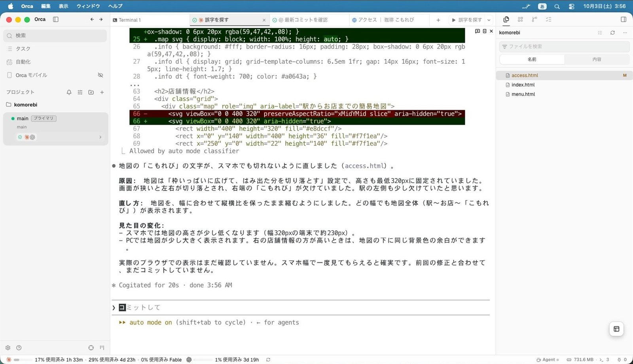Open タスク in the sidebar
The width and height of the screenshot is (633, 364).
(x=55, y=49)
